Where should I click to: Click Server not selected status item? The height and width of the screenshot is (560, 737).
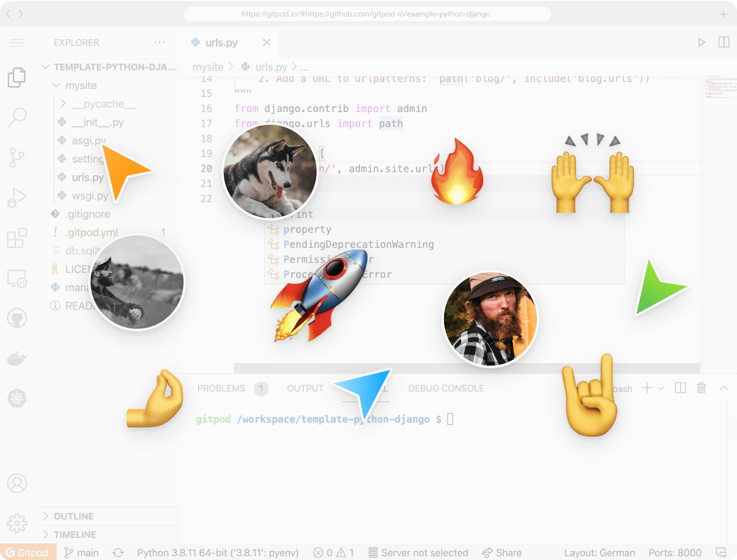coord(419,553)
